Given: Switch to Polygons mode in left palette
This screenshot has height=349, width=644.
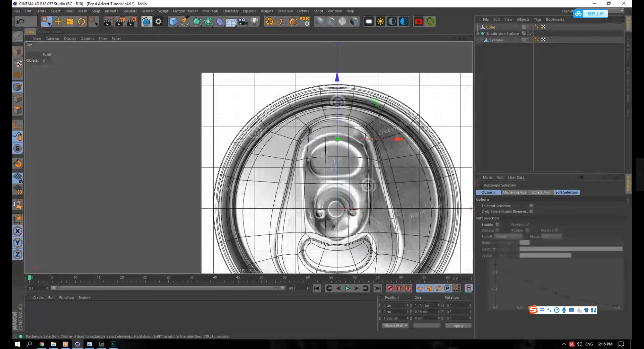Looking at the screenshot, I should click(x=18, y=110).
